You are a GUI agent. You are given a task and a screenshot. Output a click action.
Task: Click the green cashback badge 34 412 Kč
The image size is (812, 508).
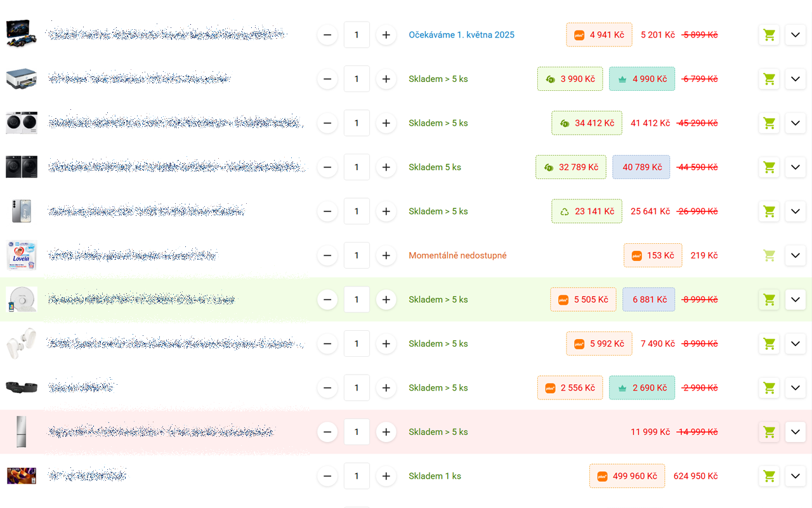[586, 123]
